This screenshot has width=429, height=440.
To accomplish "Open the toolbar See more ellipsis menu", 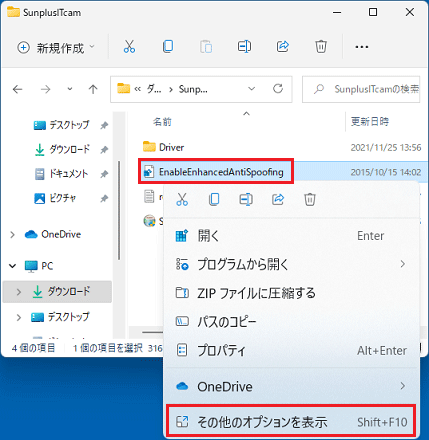I will [x=362, y=47].
